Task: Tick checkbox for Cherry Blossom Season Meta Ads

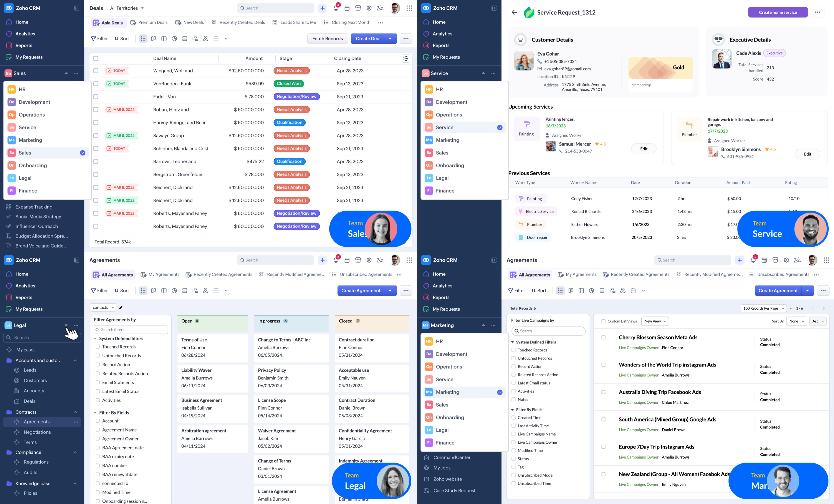Action: coord(603,337)
